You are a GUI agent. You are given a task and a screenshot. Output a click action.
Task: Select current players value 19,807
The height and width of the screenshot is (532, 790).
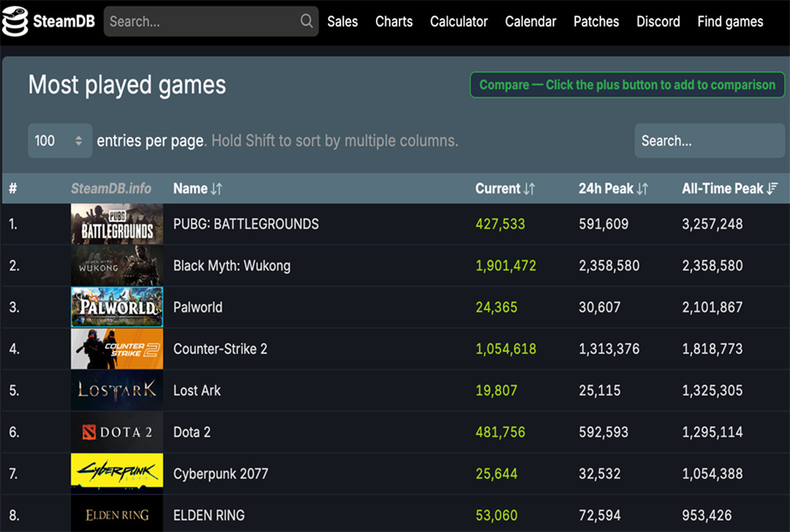496,391
